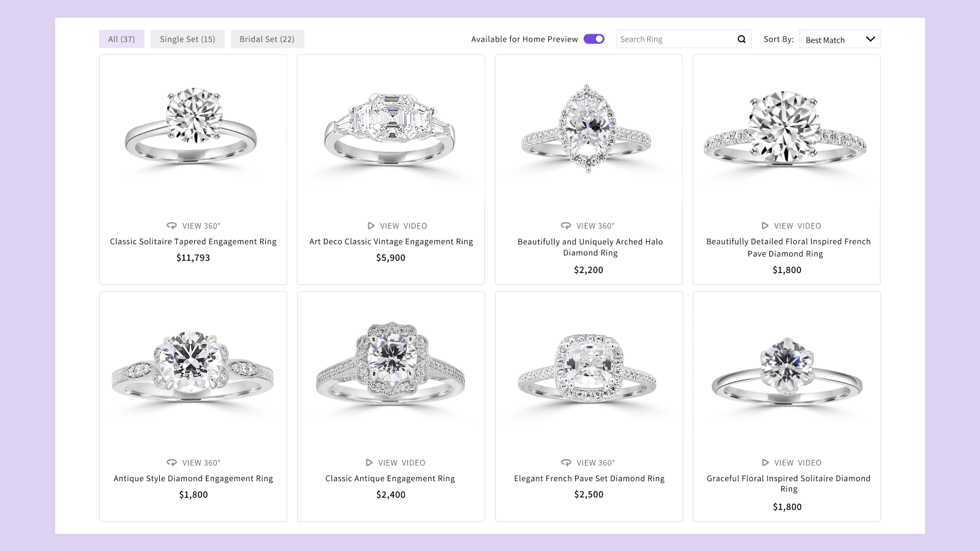The width and height of the screenshot is (980, 551).
Task: Open Classic Solitaire Tapered Engagement Ring title link
Action: click(x=193, y=242)
